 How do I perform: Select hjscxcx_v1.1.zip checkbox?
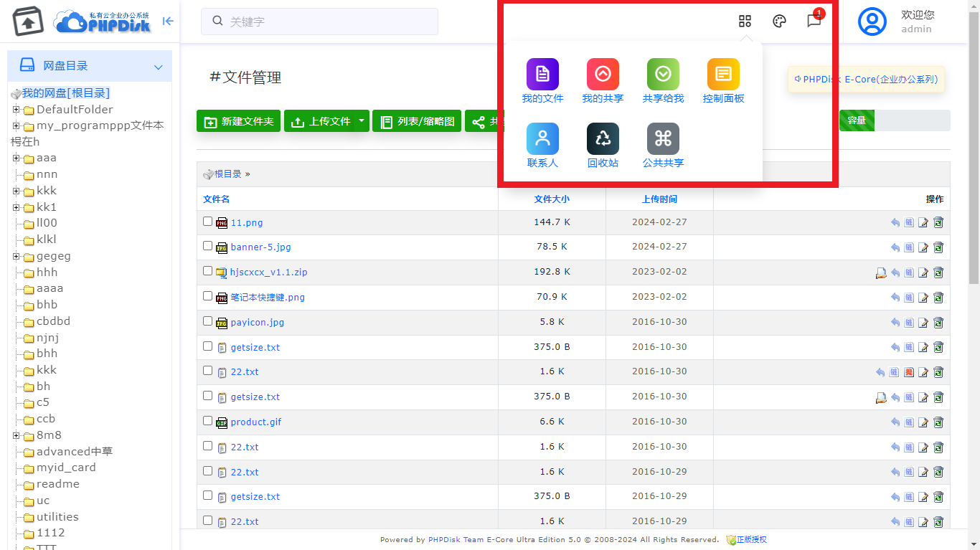208,271
